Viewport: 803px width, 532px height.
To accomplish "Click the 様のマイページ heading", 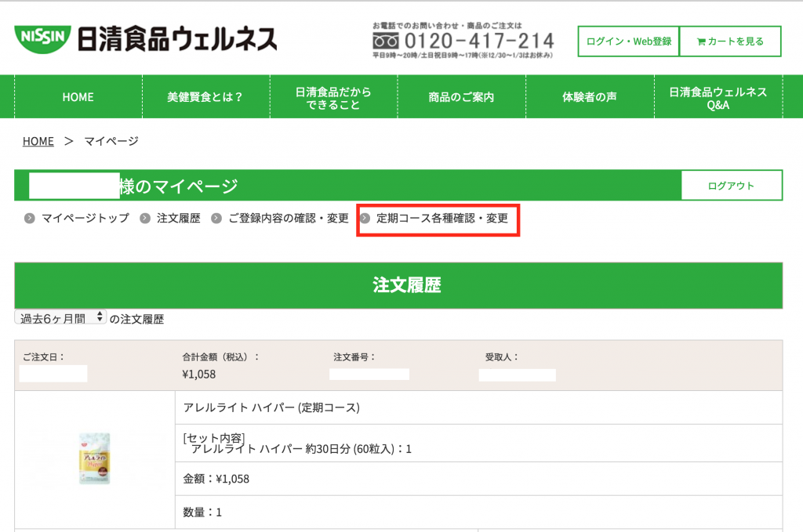I will coord(179,186).
